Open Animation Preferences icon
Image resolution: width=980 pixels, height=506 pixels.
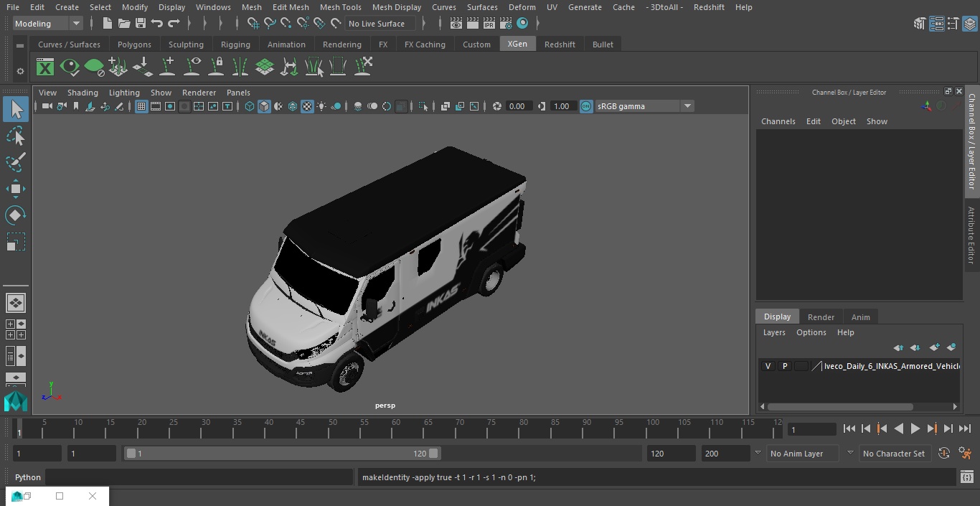(x=965, y=454)
